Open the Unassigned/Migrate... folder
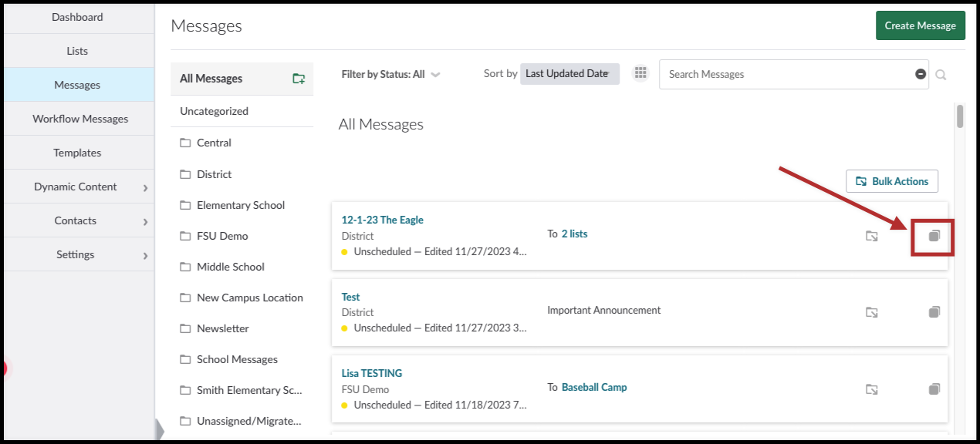Viewport: 980px width, 444px height. click(x=249, y=421)
